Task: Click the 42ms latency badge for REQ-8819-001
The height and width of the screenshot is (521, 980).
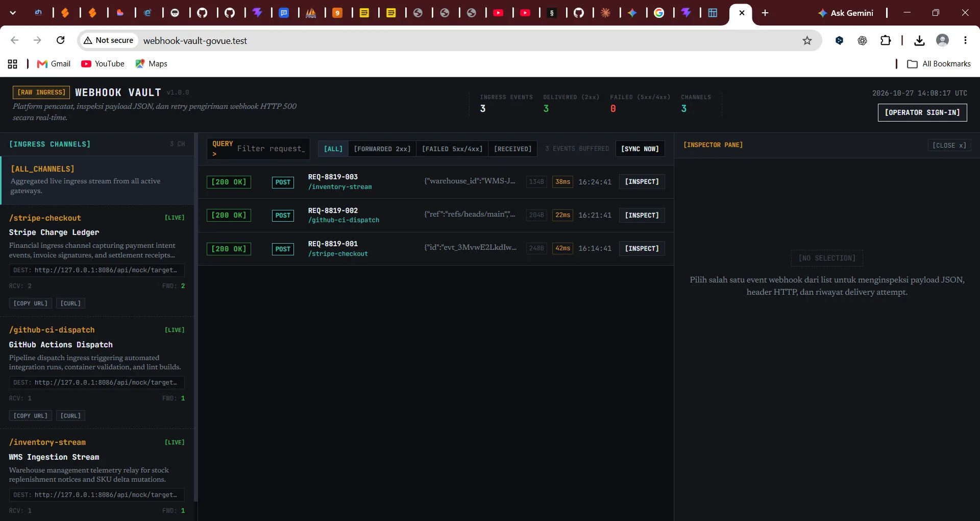Action: [563, 249]
